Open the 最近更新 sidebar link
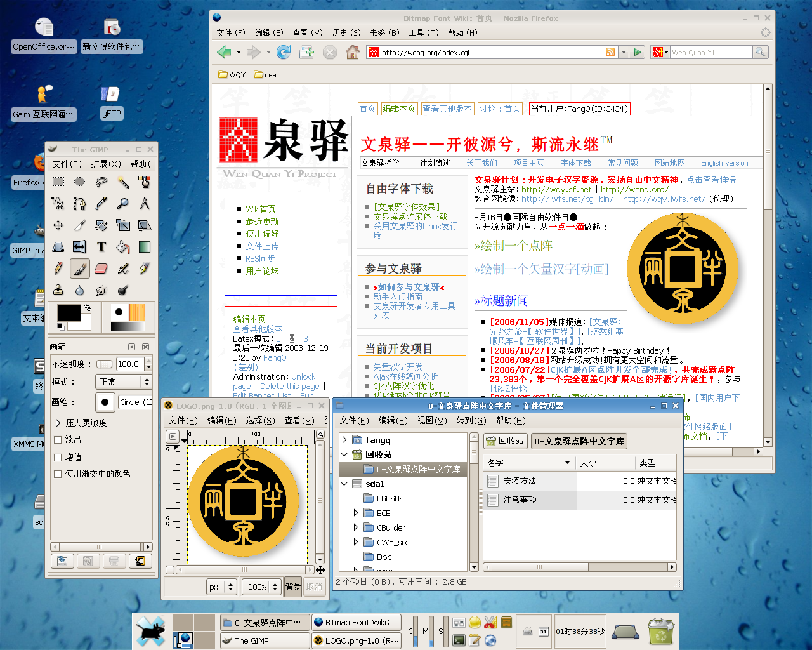The width and height of the screenshot is (812, 650). [262, 222]
